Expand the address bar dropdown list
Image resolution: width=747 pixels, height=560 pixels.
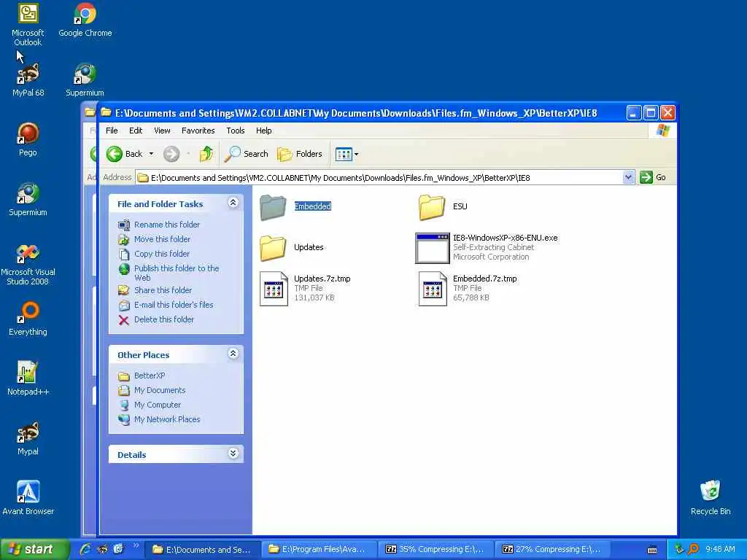click(628, 178)
